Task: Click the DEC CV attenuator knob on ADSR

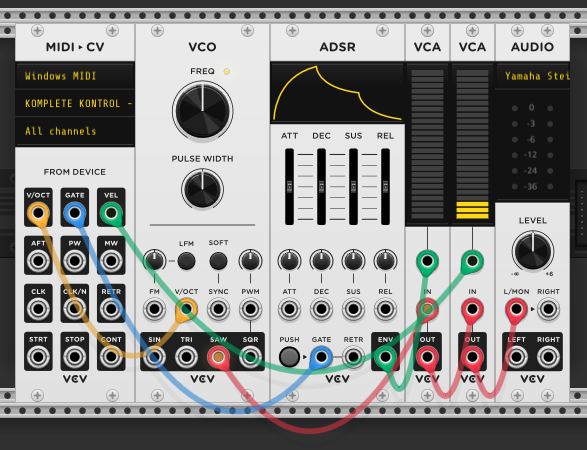Action: click(321, 261)
